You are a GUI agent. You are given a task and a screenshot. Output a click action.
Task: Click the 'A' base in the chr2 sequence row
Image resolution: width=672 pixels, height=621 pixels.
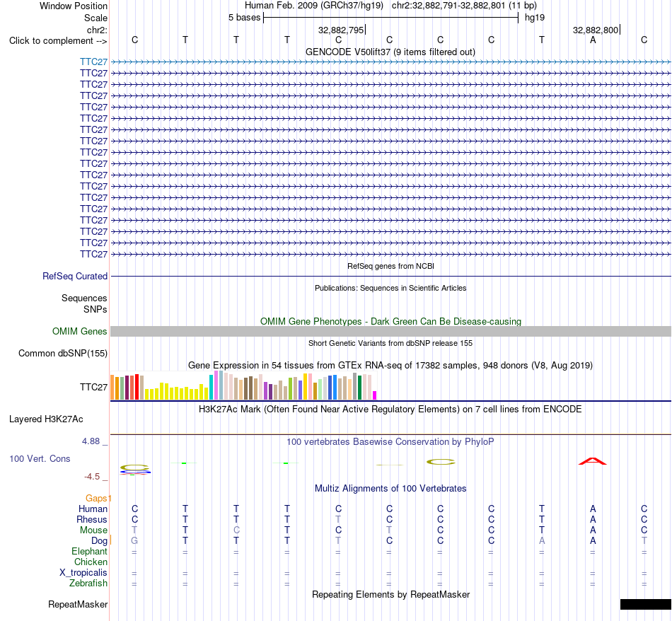(593, 40)
